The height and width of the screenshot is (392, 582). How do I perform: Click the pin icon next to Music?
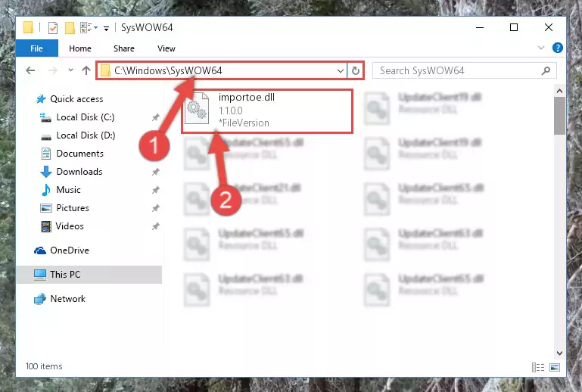pyautogui.click(x=155, y=190)
